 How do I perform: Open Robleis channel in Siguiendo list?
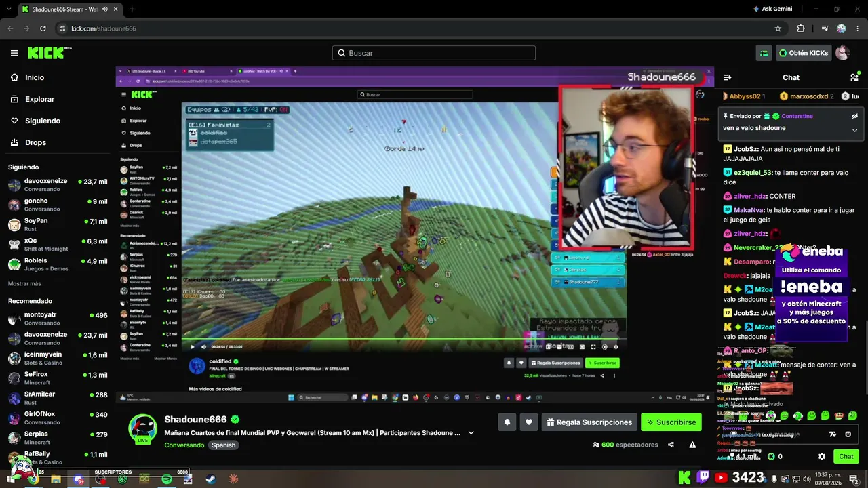point(57,264)
